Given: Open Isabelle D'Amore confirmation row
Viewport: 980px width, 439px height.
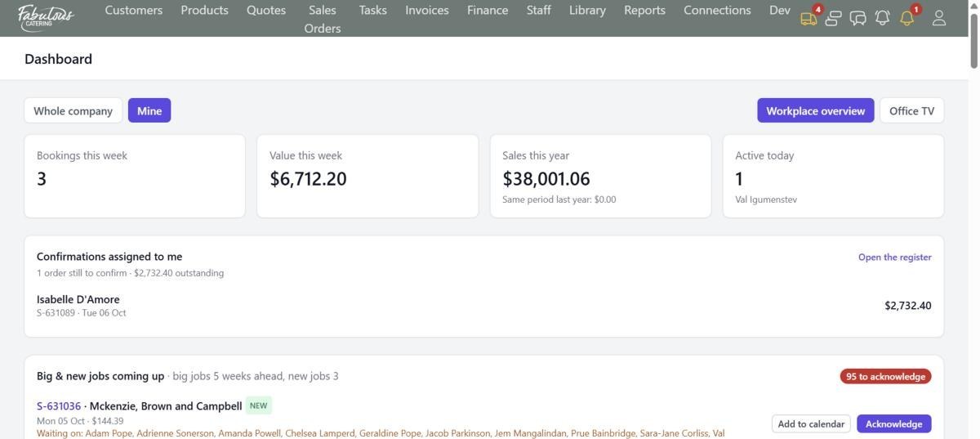Looking at the screenshot, I should 484,306.
